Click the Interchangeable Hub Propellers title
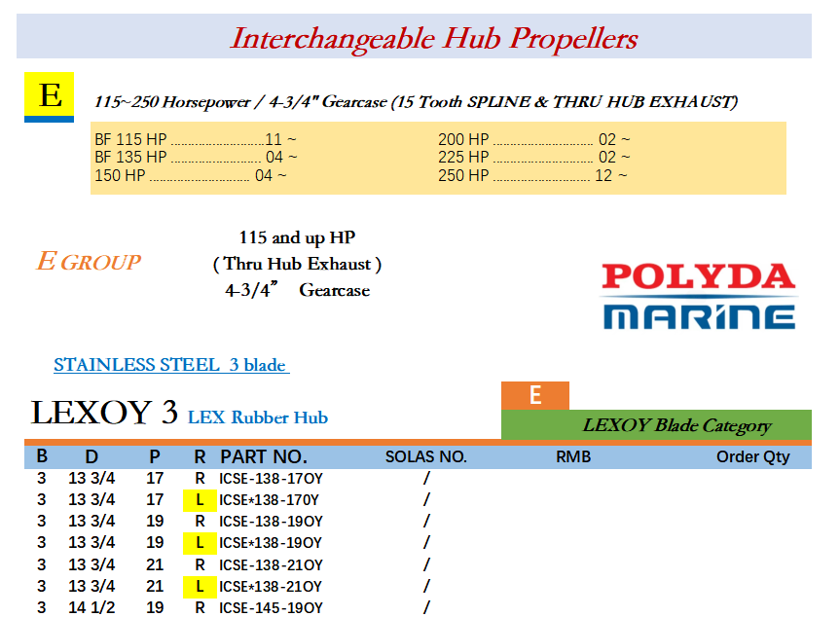Image resolution: width=840 pixels, height=617 pixels. (434, 38)
